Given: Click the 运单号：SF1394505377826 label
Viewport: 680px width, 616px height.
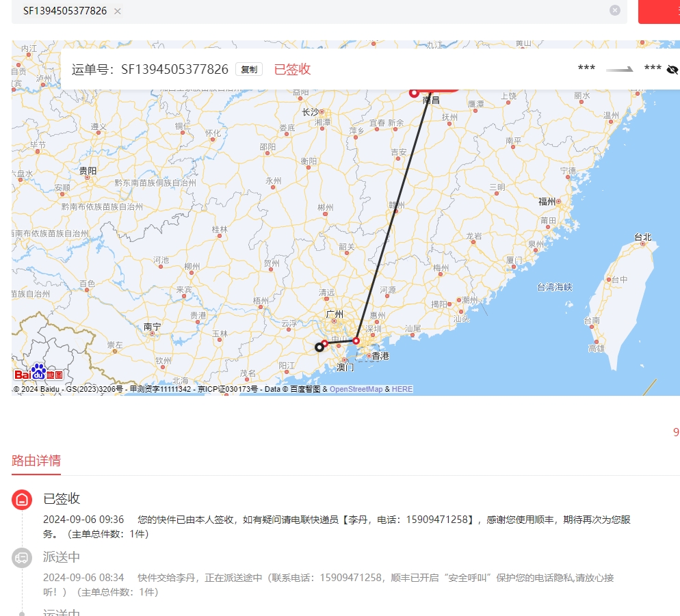Looking at the screenshot, I should click(x=150, y=69).
